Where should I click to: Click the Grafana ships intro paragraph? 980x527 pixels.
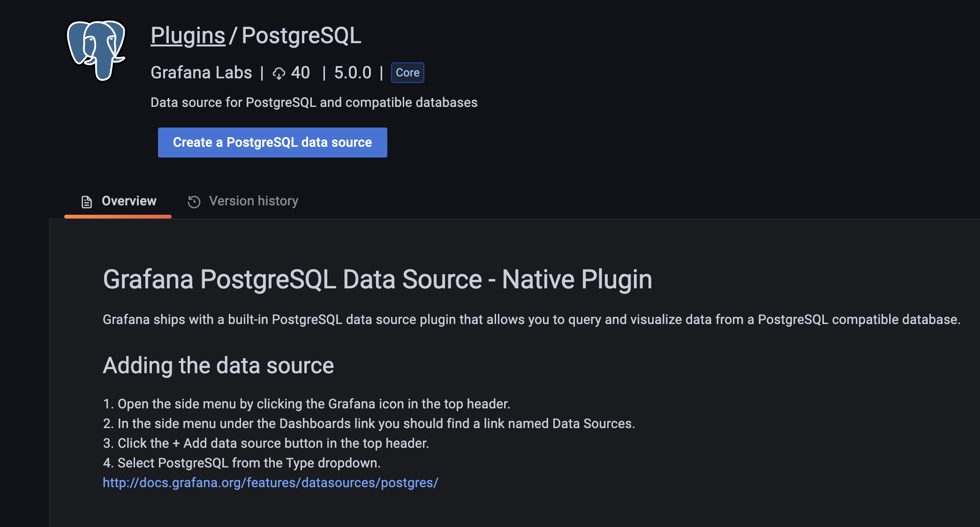pyautogui.click(x=531, y=319)
